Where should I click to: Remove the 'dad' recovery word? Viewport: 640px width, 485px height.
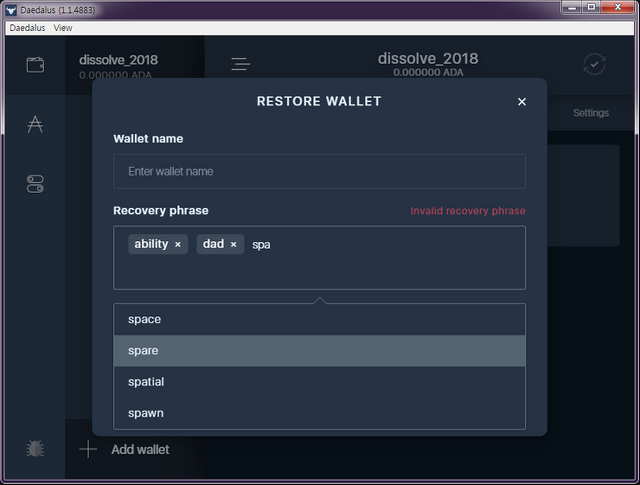pyautogui.click(x=233, y=245)
